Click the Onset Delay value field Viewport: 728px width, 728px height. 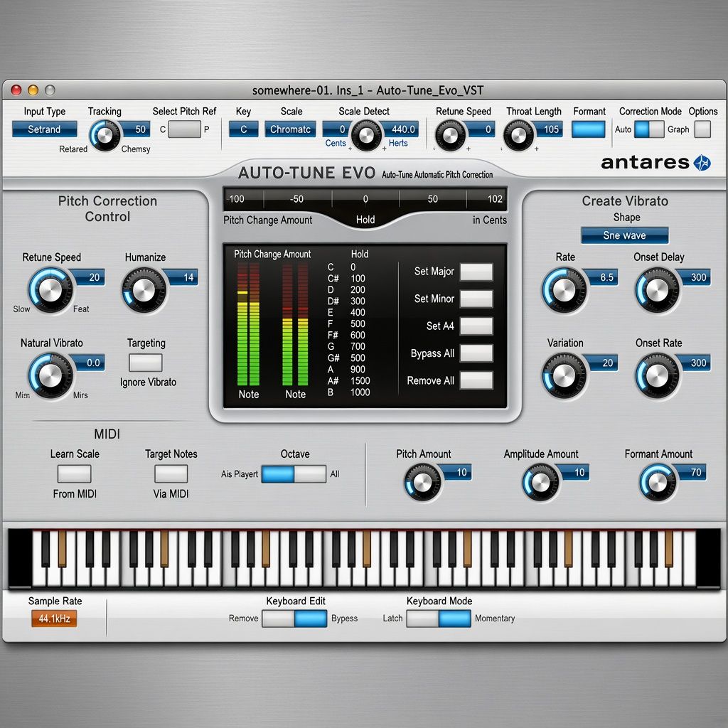[x=695, y=277]
